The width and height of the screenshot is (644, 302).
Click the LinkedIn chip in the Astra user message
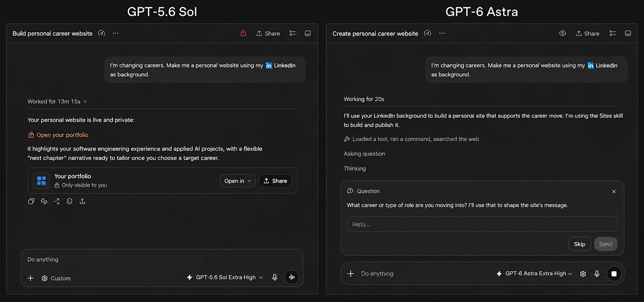point(602,65)
